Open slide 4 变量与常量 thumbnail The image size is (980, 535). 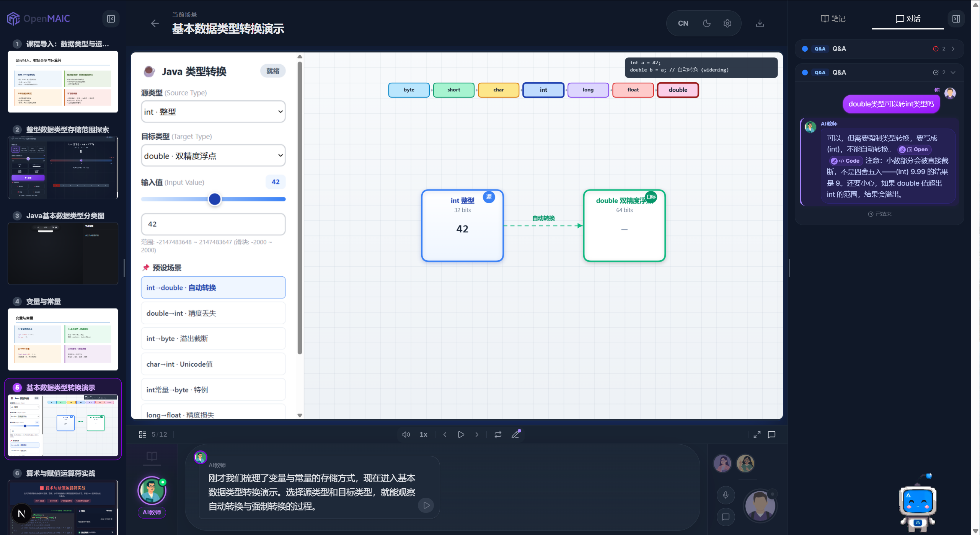[63, 339]
